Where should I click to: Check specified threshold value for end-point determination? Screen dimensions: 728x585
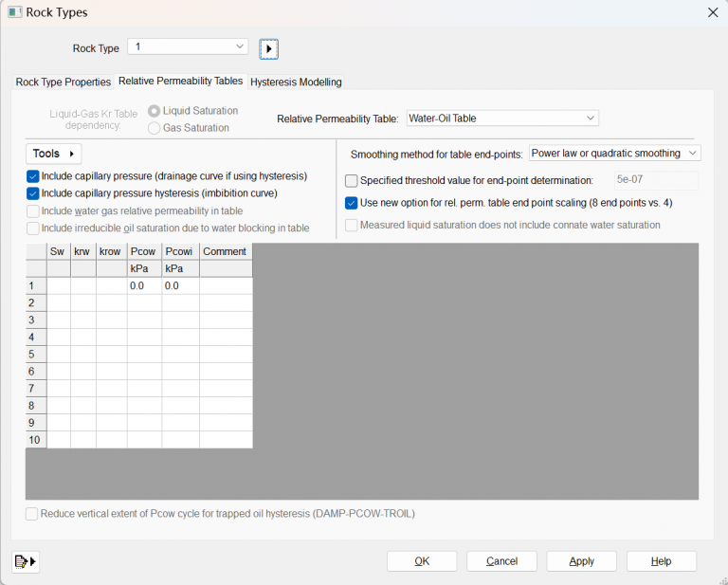coord(352,180)
